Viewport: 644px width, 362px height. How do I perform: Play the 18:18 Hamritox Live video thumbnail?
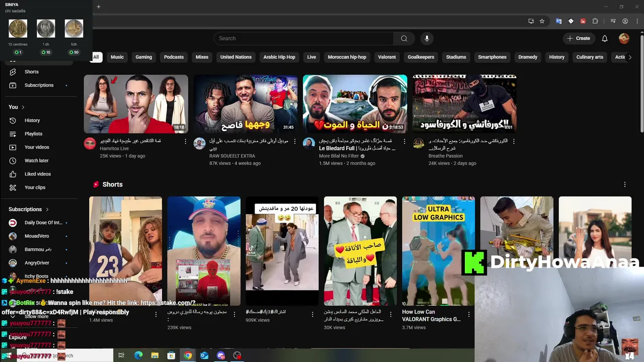point(136,104)
